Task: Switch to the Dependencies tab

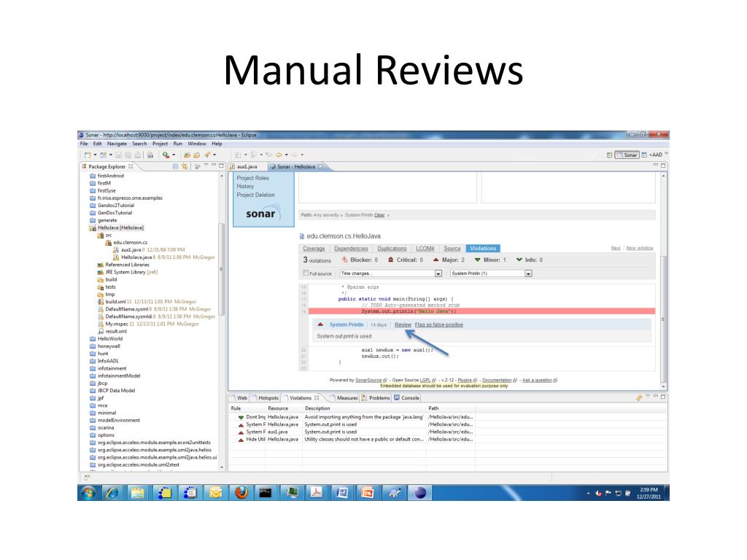Action: click(351, 249)
